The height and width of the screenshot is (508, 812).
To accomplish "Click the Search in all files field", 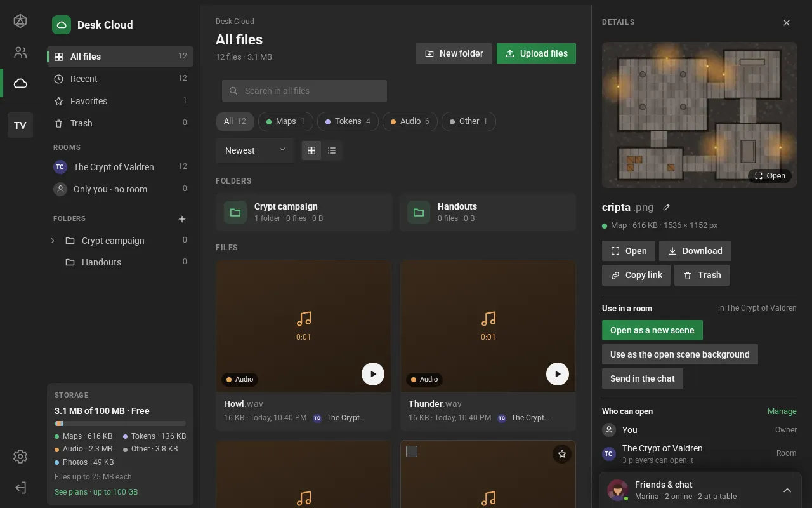I will pyautogui.click(x=304, y=91).
